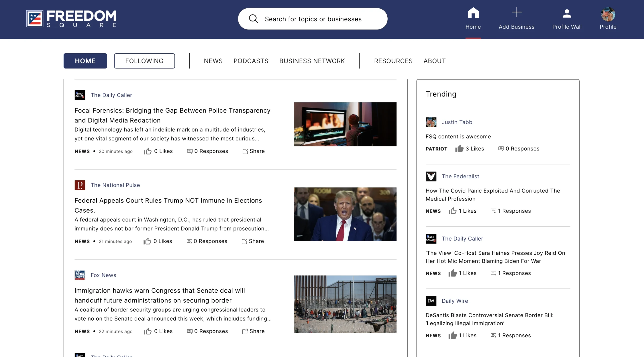Open responses on Covid Panic post

point(511,211)
